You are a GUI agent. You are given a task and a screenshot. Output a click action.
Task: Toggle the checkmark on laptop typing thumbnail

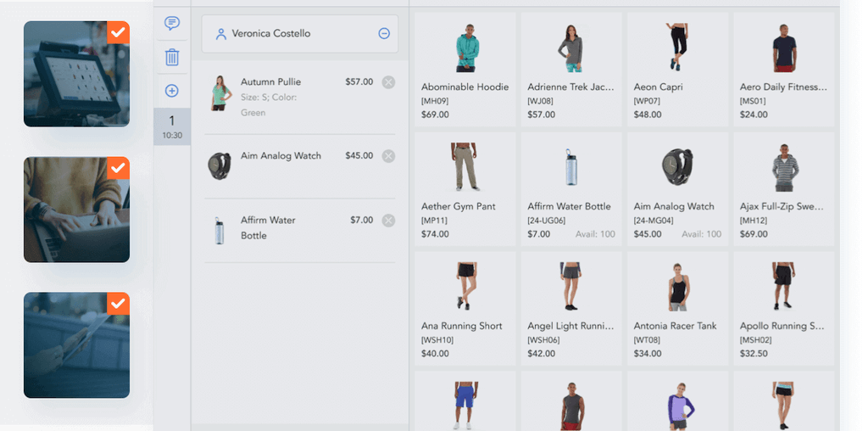click(x=118, y=168)
